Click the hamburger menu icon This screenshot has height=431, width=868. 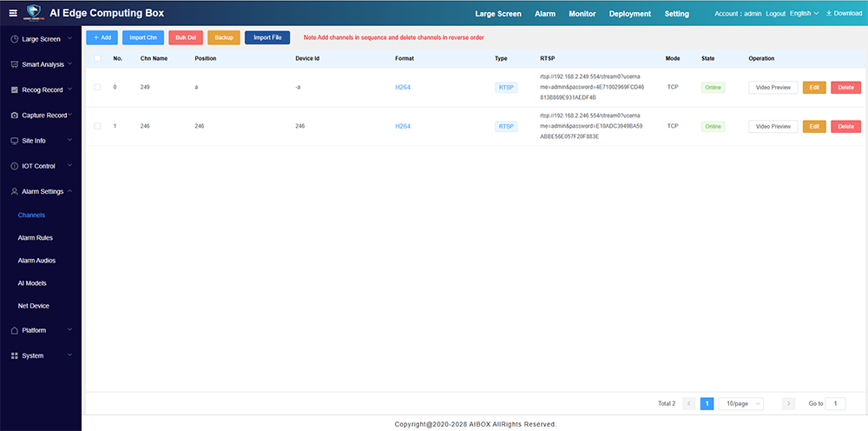click(x=12, y=13)
